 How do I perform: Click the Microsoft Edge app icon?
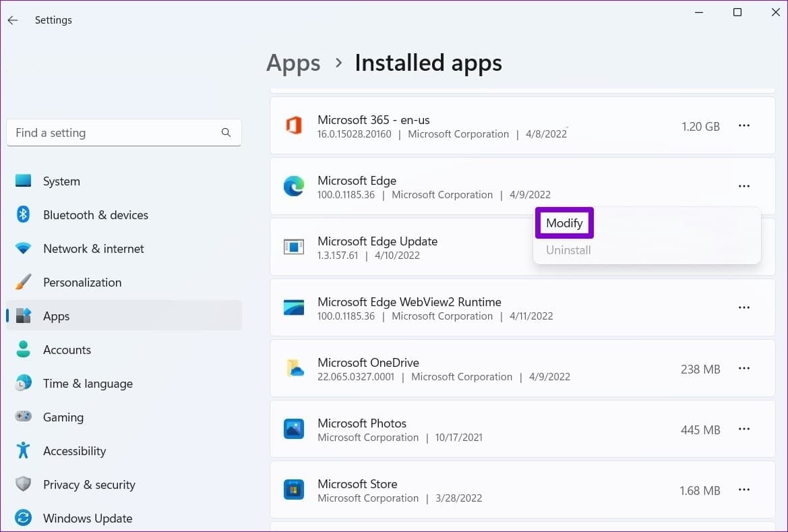click(x=293, y=187)
